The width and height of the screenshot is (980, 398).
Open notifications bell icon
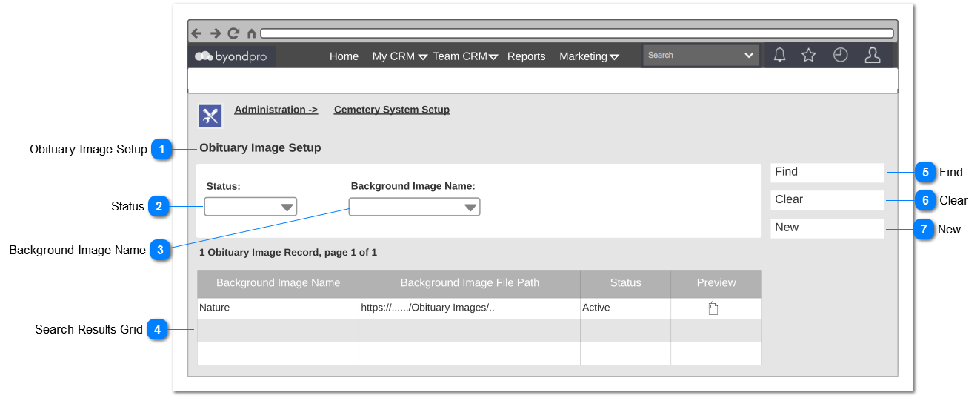pyautogui.click(x=779, y=55)
